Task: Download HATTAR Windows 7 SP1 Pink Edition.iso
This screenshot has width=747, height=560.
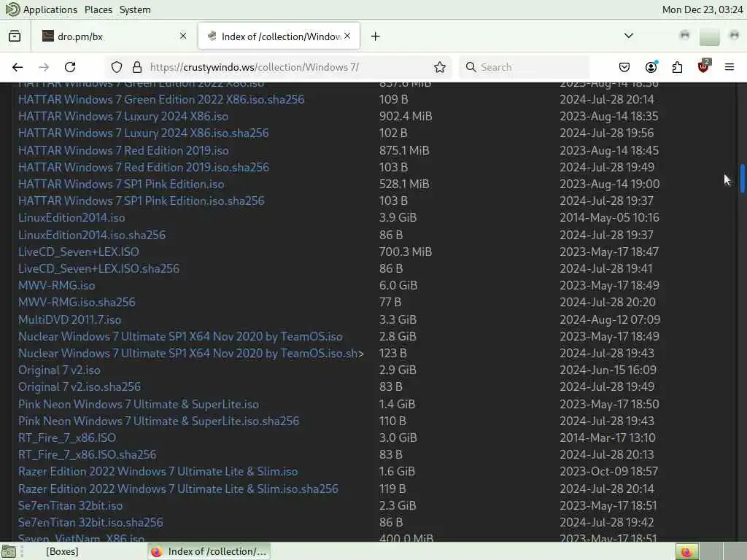Action: (x=121, y=184)
